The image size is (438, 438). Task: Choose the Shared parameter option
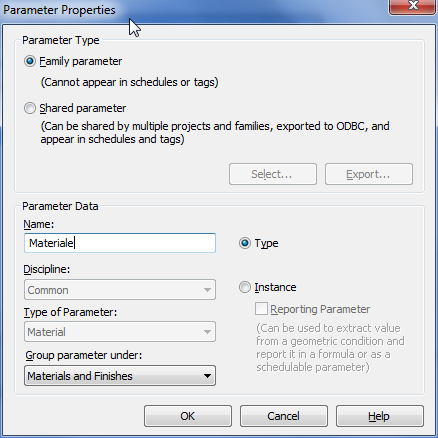click(30, 108)
